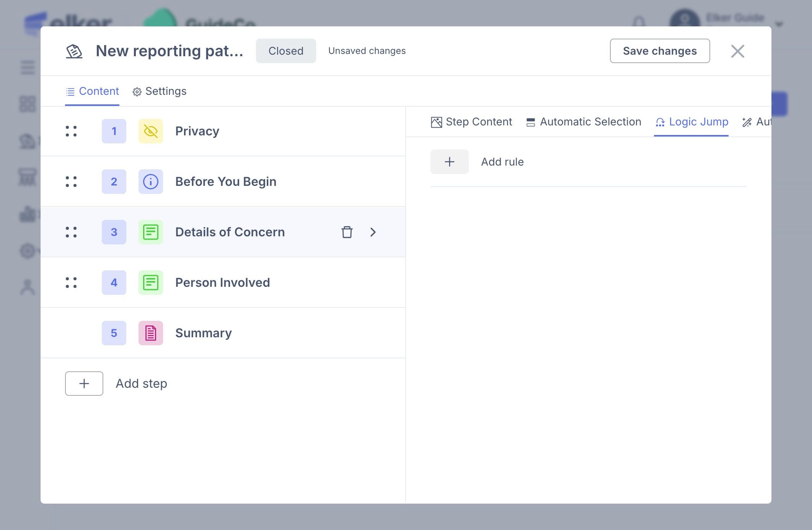Switch to the Settings tab
812x530 pixels.
(x=160, y=91)
